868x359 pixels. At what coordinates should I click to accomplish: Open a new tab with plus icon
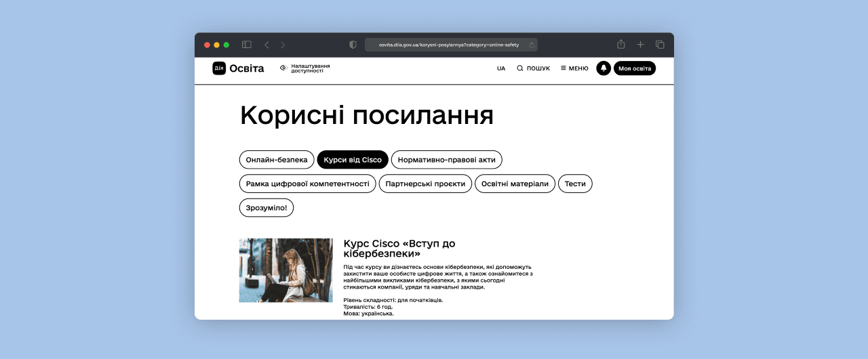pyautogui.click(x=640, y=45)
